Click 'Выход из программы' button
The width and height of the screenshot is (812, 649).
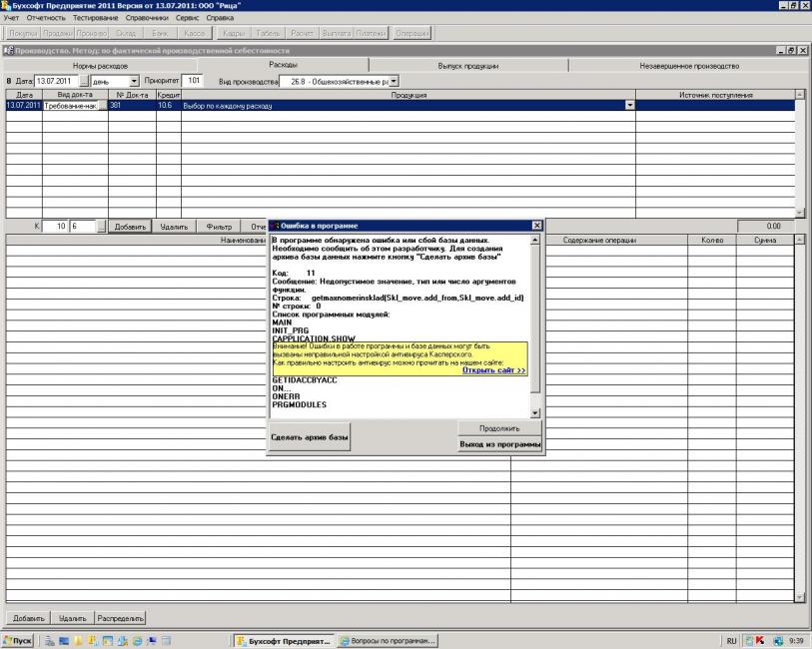tap(499, 444)
